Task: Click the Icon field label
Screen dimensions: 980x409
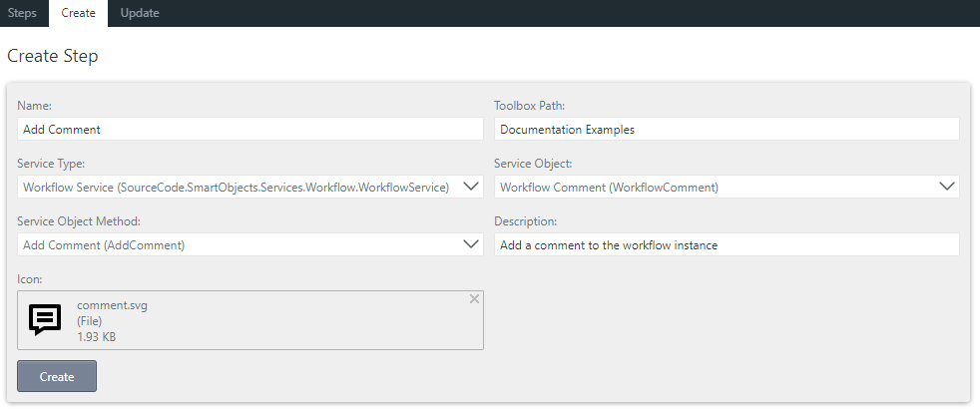Action: [x=30, y=279]
